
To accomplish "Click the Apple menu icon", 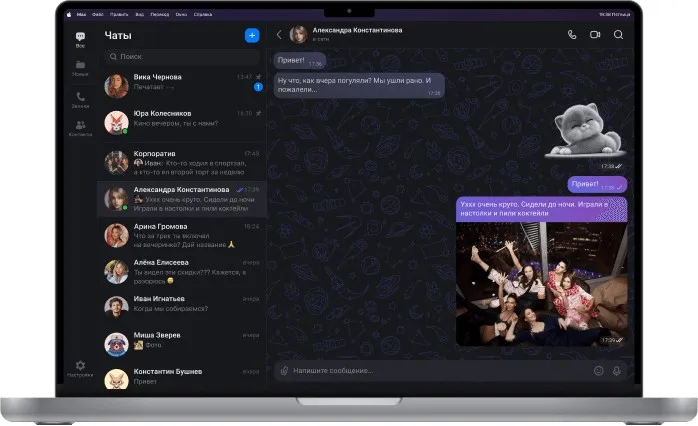I will [69, 14].
